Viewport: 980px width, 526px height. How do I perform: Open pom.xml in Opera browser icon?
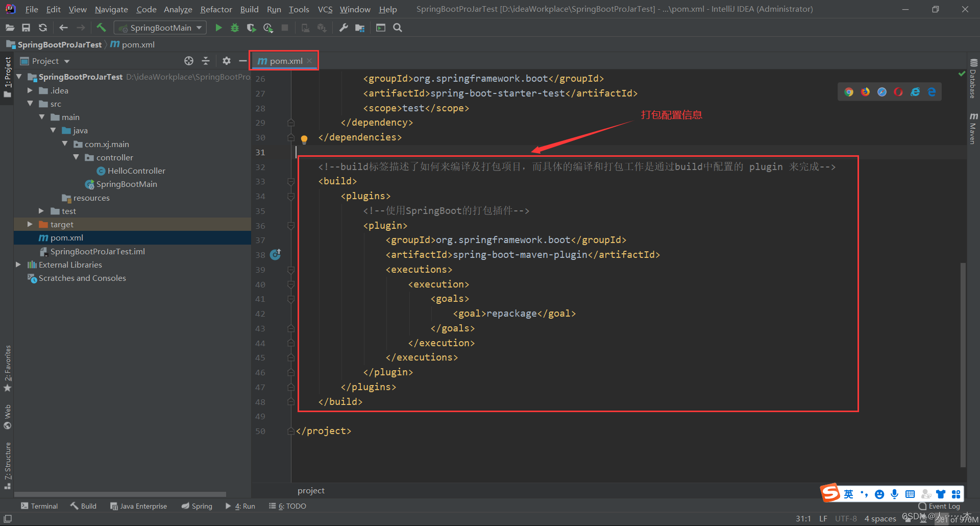click(898, 92)
